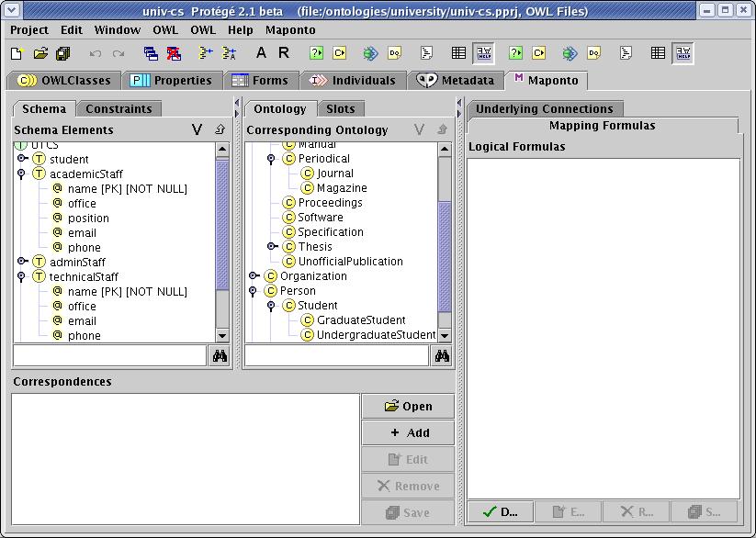The height and width of the screenshot is (538, 756).
Task: Click the redo arrow icon
Action: 118,53
